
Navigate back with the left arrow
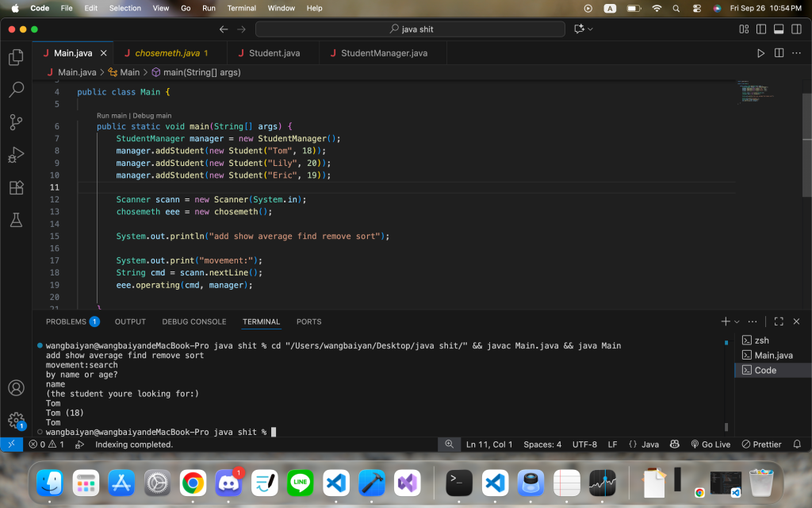coord(224,29)
